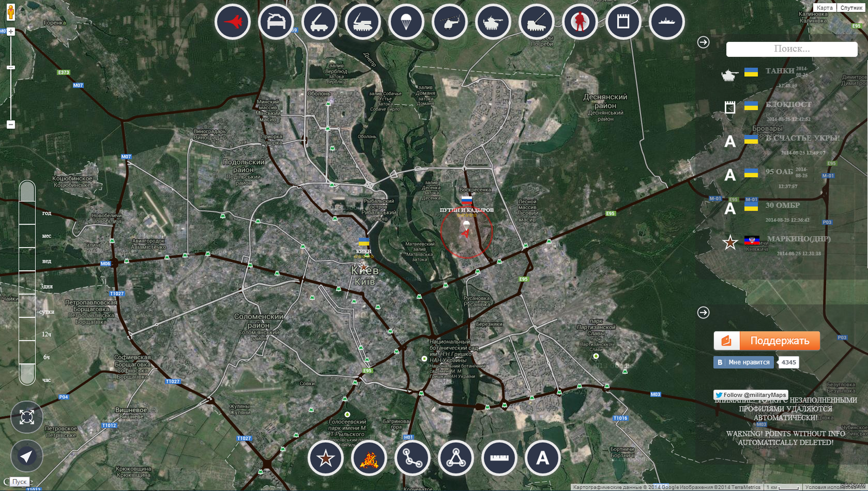The width and height of the screenshot is (868, 491).
Task: Click the Поиск search field
Action: click(x=792, y=49)
